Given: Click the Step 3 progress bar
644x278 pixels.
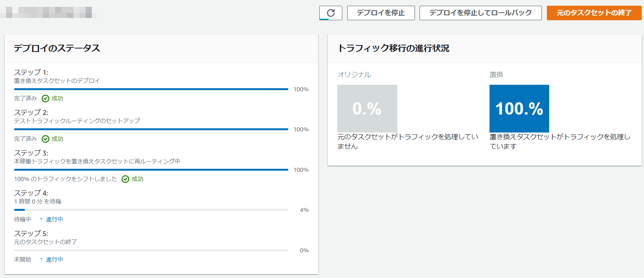Looking at the screenshot, I should tap(151, 170).
